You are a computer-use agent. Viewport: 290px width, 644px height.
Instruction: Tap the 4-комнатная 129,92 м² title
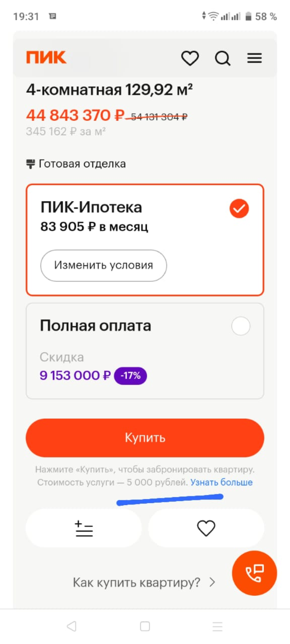pos(109,90)
